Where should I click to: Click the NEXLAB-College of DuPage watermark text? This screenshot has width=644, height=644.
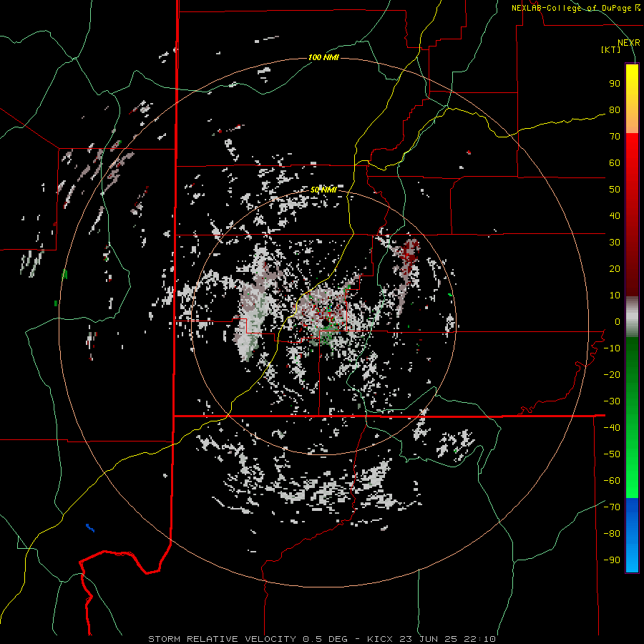[x=575, y=8]
